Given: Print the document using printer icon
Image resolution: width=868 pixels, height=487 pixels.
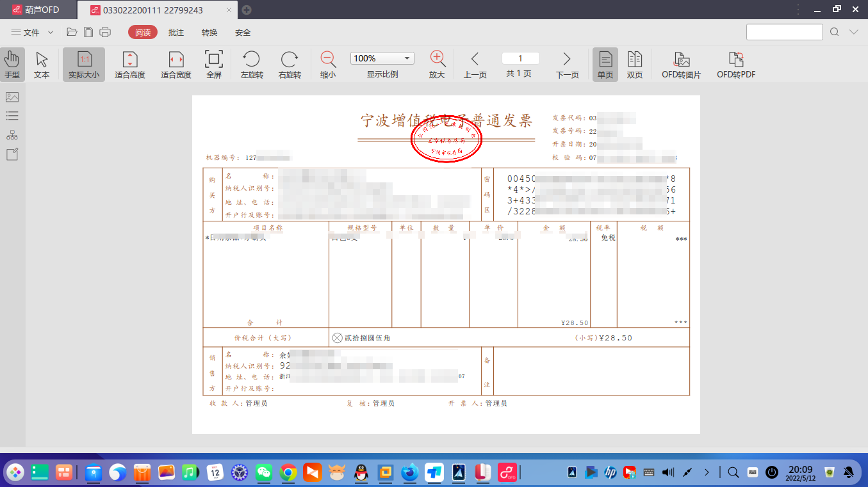Looking at the screenshot, I should 106,32.
